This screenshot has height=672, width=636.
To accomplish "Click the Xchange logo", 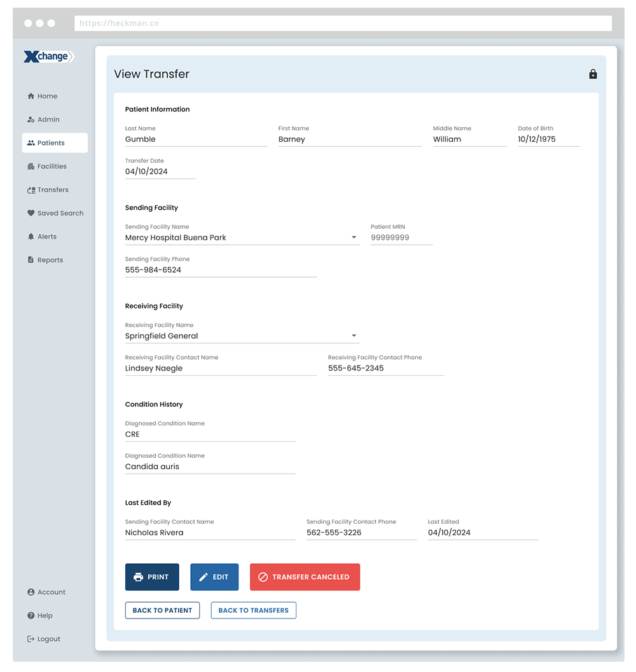I will click(49, 57).
